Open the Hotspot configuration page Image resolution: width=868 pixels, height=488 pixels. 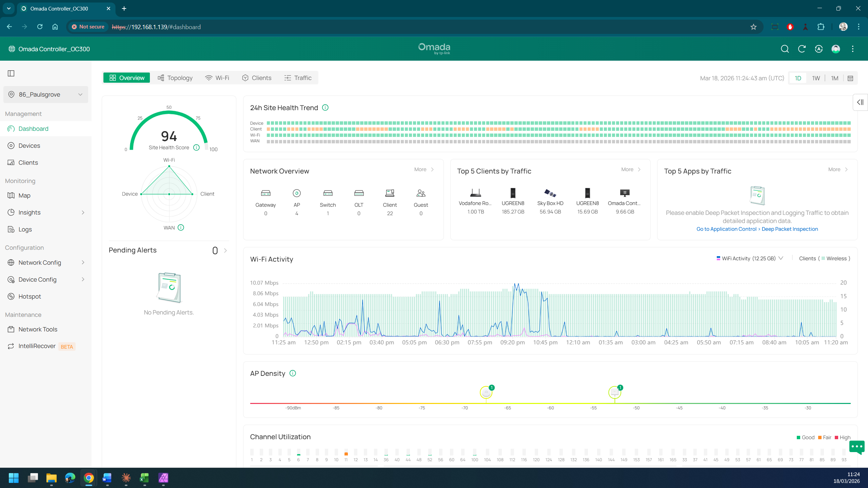coord(29,296)
